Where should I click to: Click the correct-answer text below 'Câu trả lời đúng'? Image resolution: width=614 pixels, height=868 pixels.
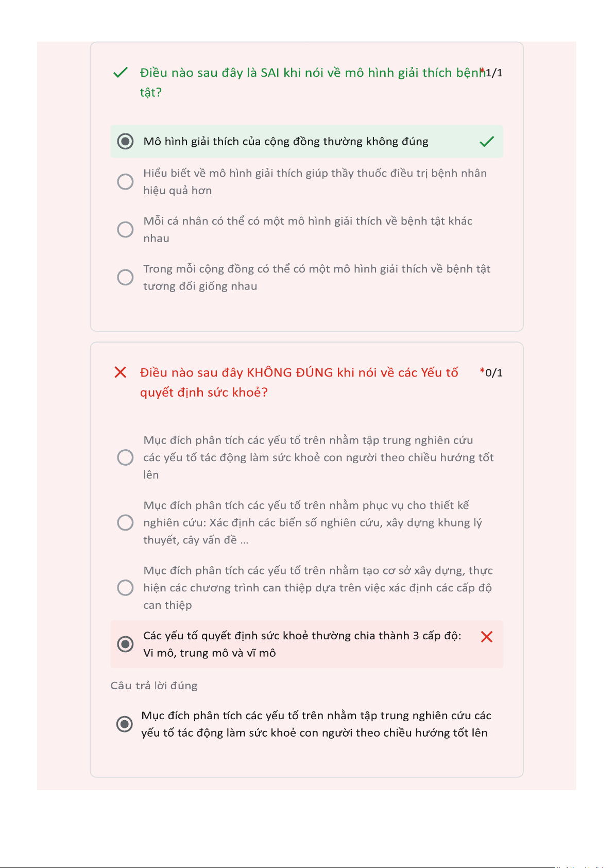[316, 724]
